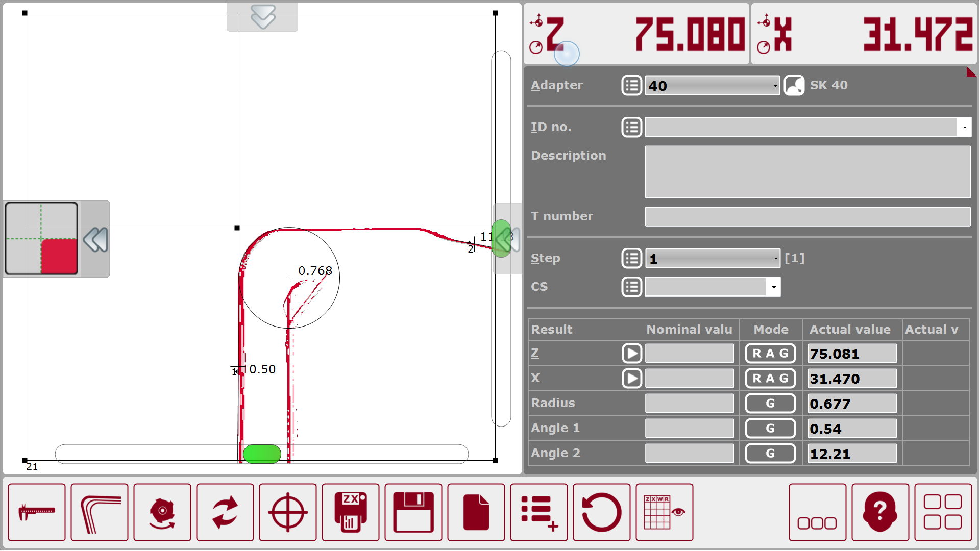The width and height of the screenshot is (980, 551).
Task: Toggle RAG mode for the X result
Action: pos(770,378)
